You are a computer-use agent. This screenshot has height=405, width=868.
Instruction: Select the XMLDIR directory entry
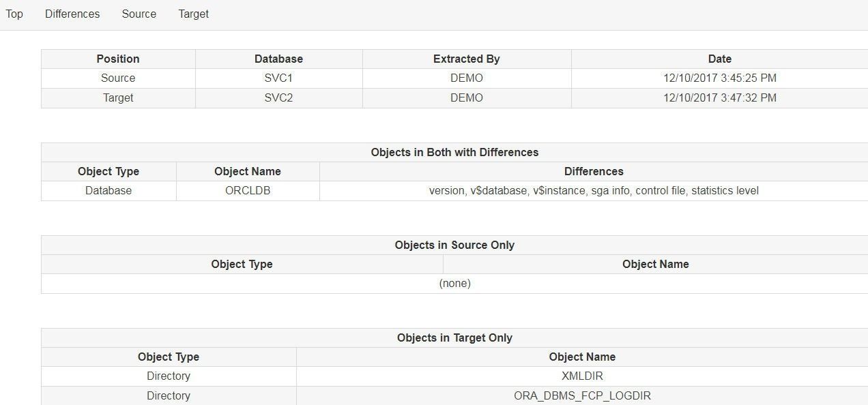click(x=582, y=376)
